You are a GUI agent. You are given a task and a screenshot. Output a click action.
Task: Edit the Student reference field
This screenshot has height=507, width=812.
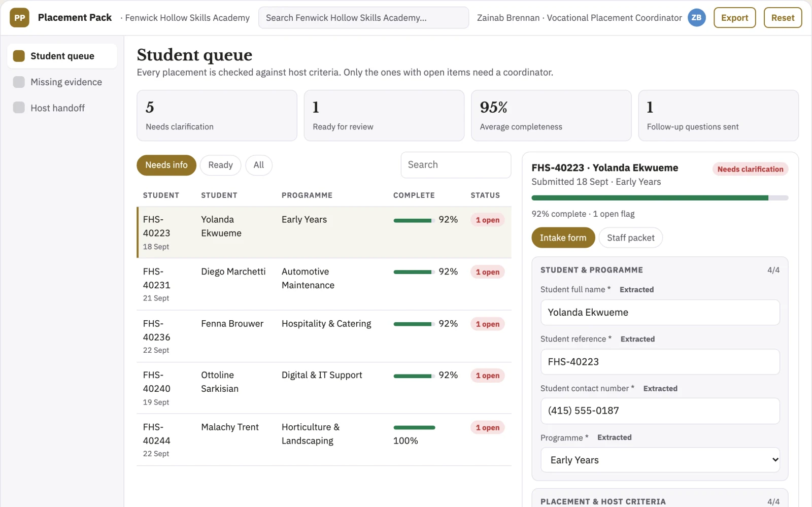tap(660, 362)
